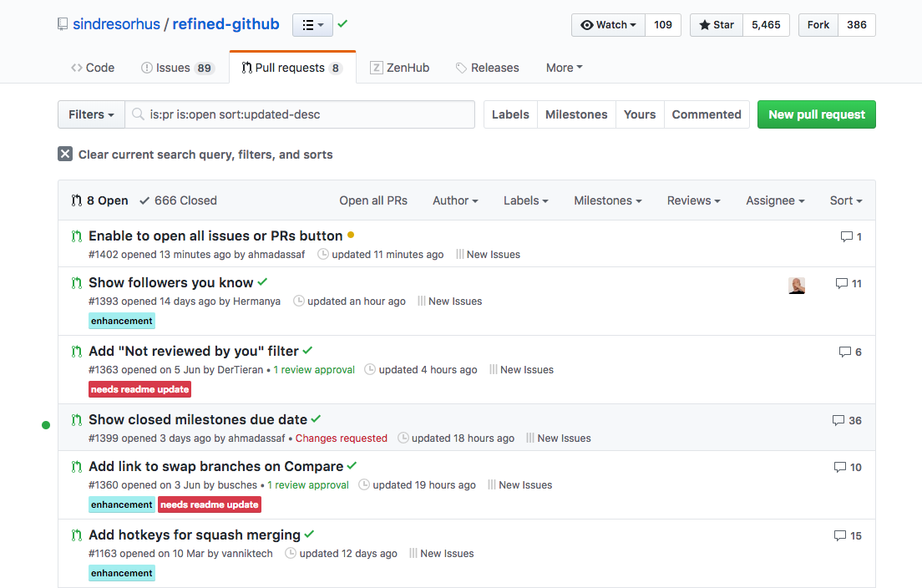
Task: View forks count 386
Action: pos(856,25)
